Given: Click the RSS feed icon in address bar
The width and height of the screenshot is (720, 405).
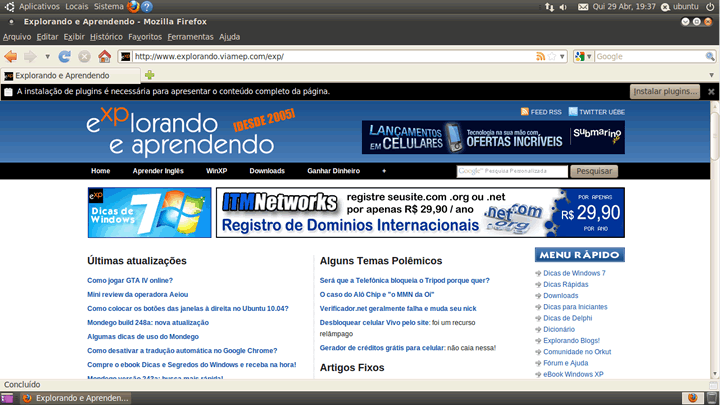Looking at the screenshot, I should tap(540, 56).
